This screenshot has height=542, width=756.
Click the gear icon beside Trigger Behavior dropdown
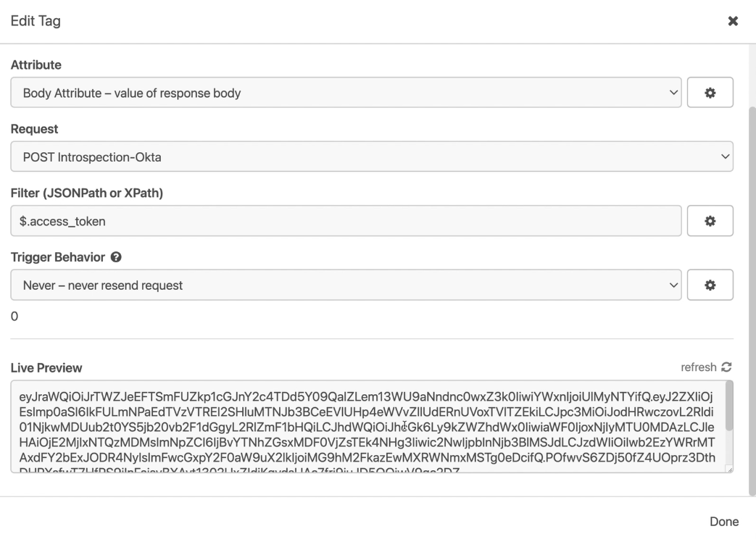click(710, 285)
